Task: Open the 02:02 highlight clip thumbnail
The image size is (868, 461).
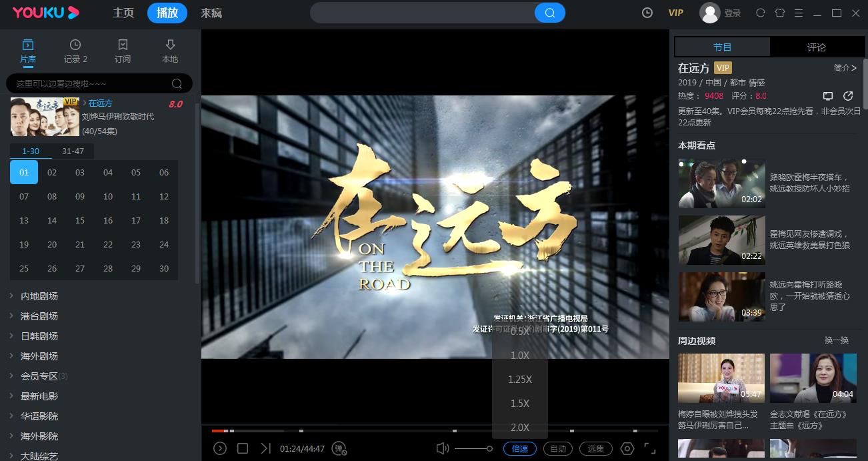Action: pyautogui.click(x=721, y=183)
